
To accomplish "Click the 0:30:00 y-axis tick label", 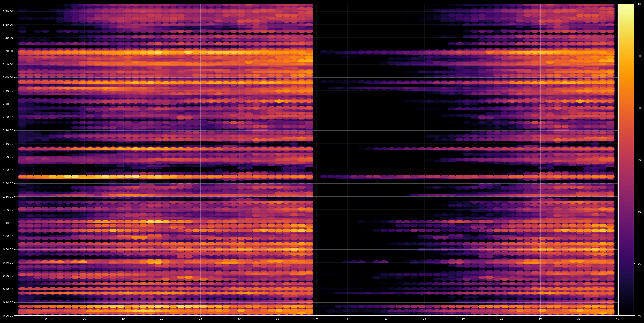I will point(8,276).
